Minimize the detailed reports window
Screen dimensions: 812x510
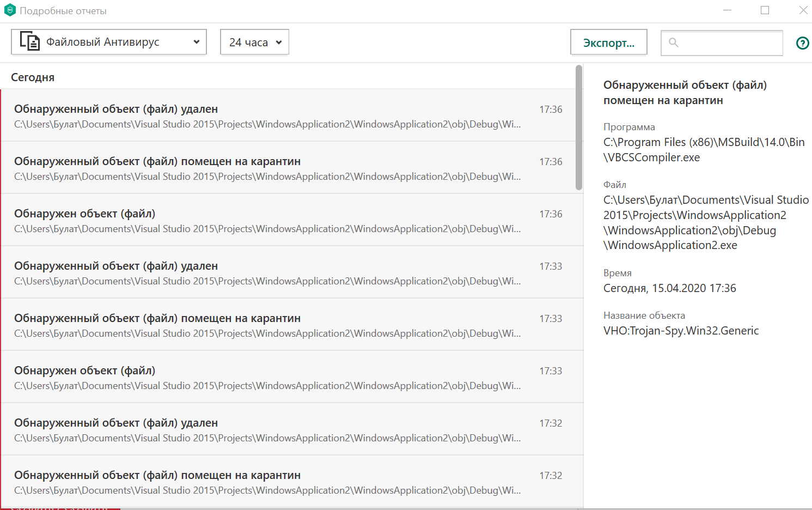727,10
